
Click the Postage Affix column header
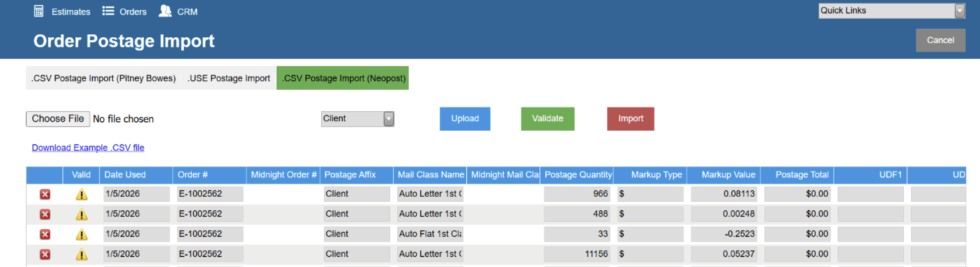pyautogui.click(x=356, y=175)
